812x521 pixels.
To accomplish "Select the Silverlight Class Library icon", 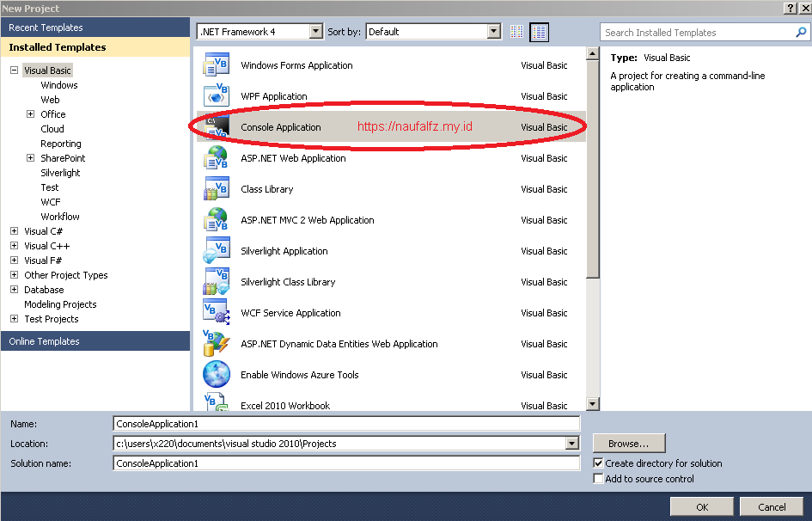I will pyautogui.click(x=217, y=282).
